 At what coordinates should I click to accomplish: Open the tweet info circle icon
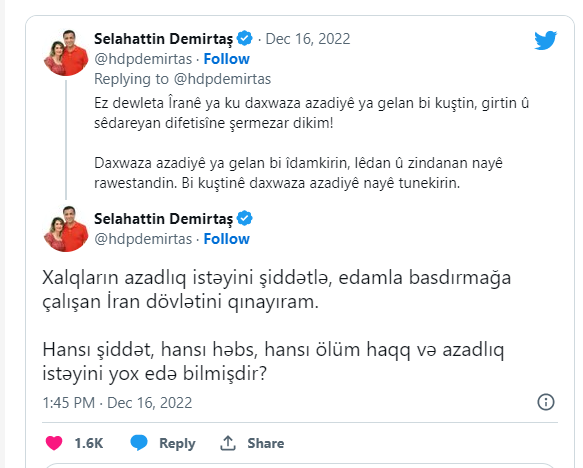(546, 402)
